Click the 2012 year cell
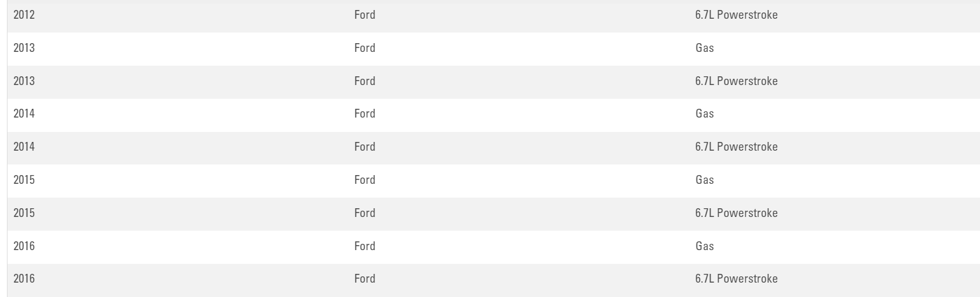The image size is (980, 297). (x=24, y=15)
